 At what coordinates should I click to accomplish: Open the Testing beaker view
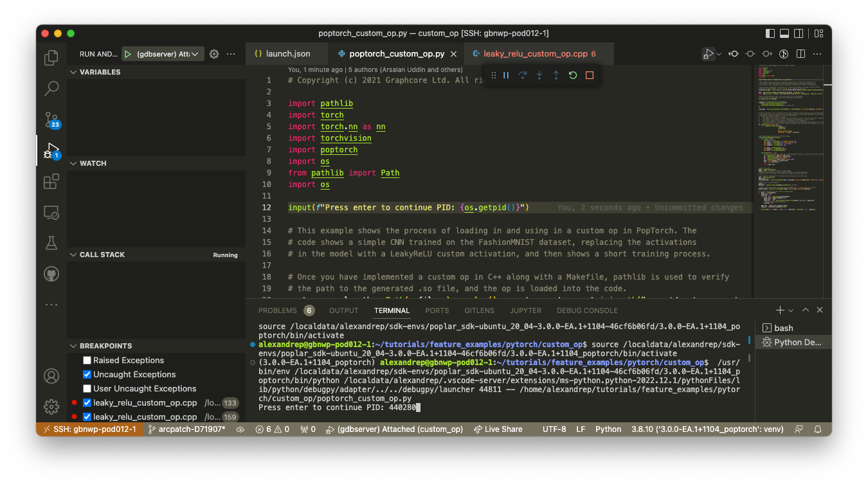point(51,242)
